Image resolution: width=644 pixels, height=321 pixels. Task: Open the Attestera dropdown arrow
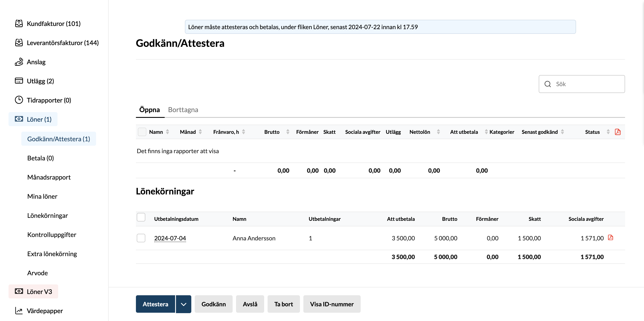(183, 304)
